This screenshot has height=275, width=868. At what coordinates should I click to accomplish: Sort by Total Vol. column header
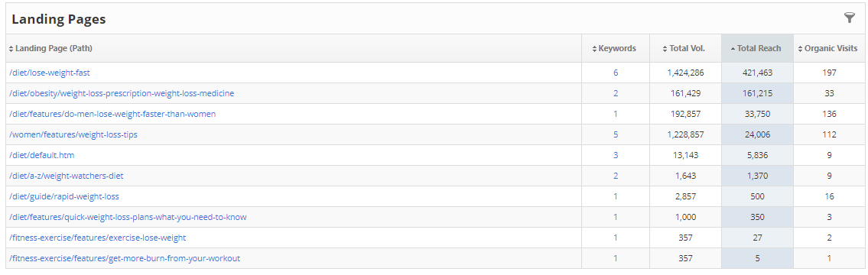tap(684, 48)
